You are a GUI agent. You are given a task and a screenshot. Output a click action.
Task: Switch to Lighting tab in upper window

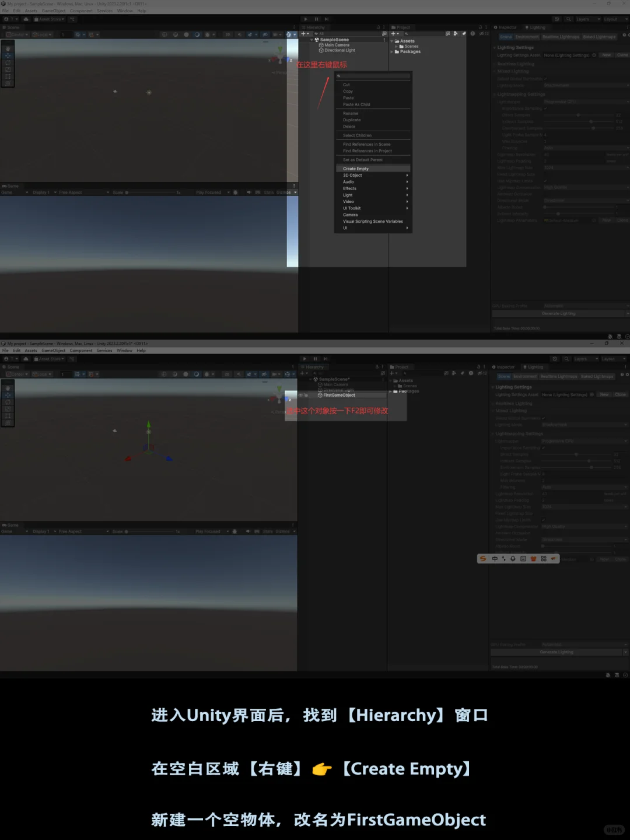click(535, 27)
